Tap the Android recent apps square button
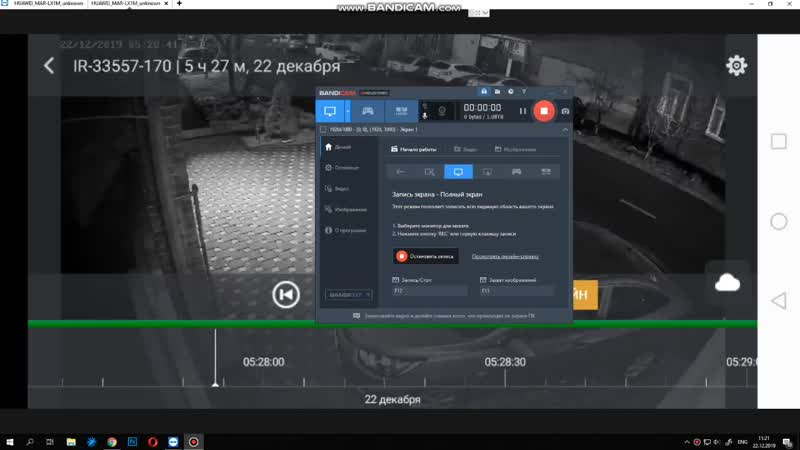Screen dimensions: 800x450 tap(779, 141)
